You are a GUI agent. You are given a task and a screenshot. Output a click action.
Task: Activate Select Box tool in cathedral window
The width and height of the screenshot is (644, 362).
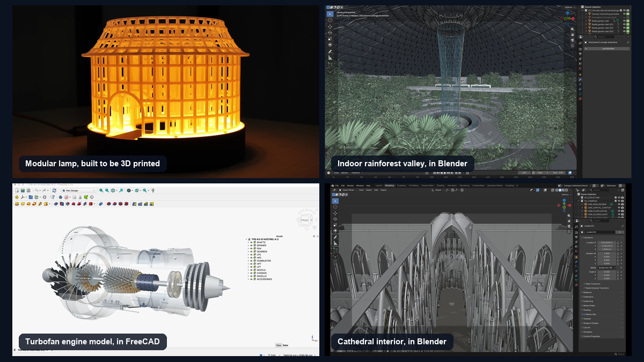[335, 201]
